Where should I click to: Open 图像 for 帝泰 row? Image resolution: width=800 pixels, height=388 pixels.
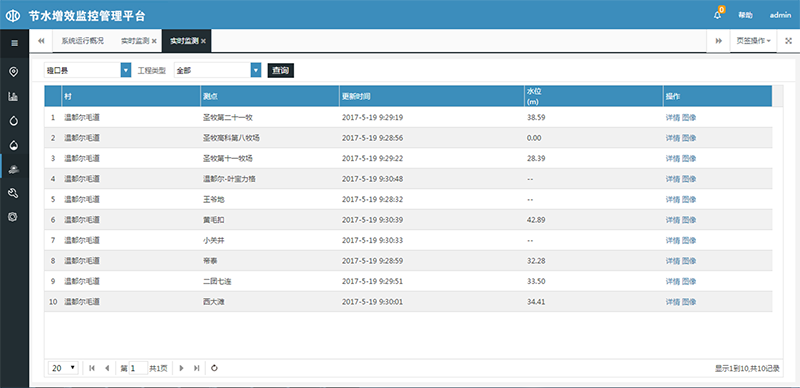point(689,261)
